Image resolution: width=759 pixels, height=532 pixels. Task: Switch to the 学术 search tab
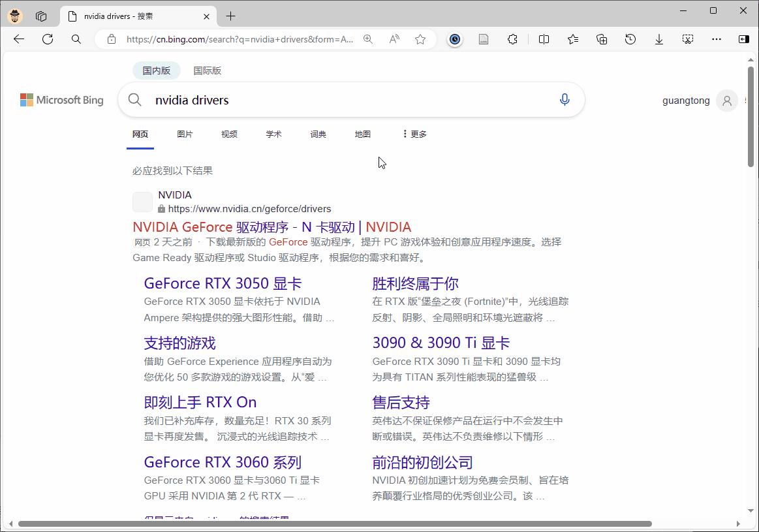pyautogui.click(x=273, y=134)
